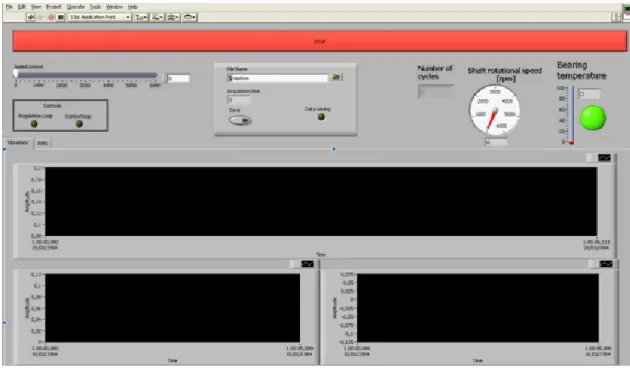
Task: Click the top graph Amplitude axis label
Action: pos(27,202)
